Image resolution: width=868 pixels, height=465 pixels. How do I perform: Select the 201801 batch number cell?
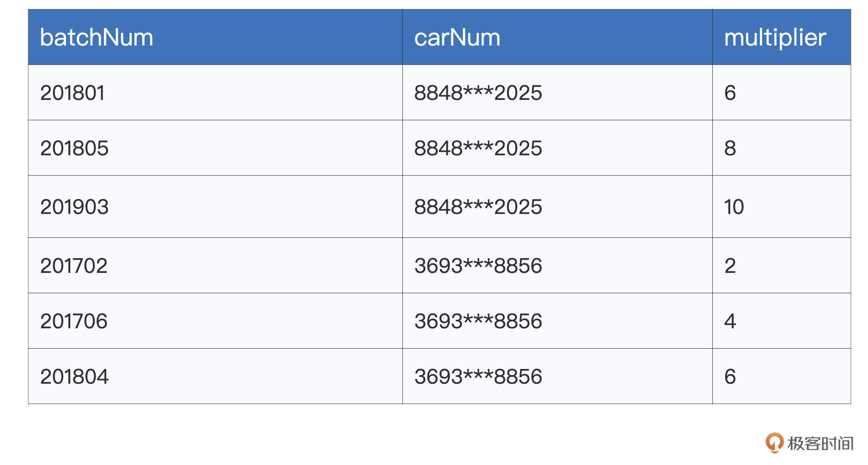[x=73, y=93]
